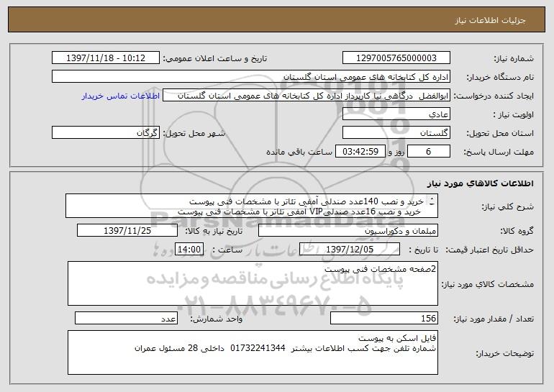Select the goods group field مبلمان و دکوراسیون
This screenshot has width=554, height=392.
tap(348, 231)
